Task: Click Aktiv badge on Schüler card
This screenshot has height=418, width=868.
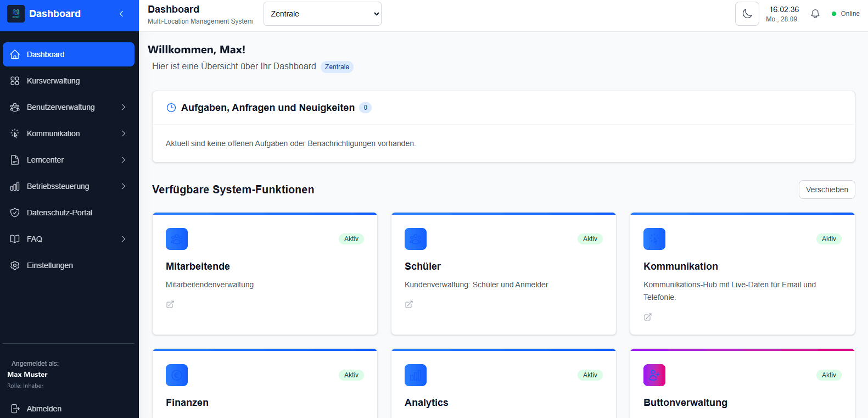Action: point(590,239)
